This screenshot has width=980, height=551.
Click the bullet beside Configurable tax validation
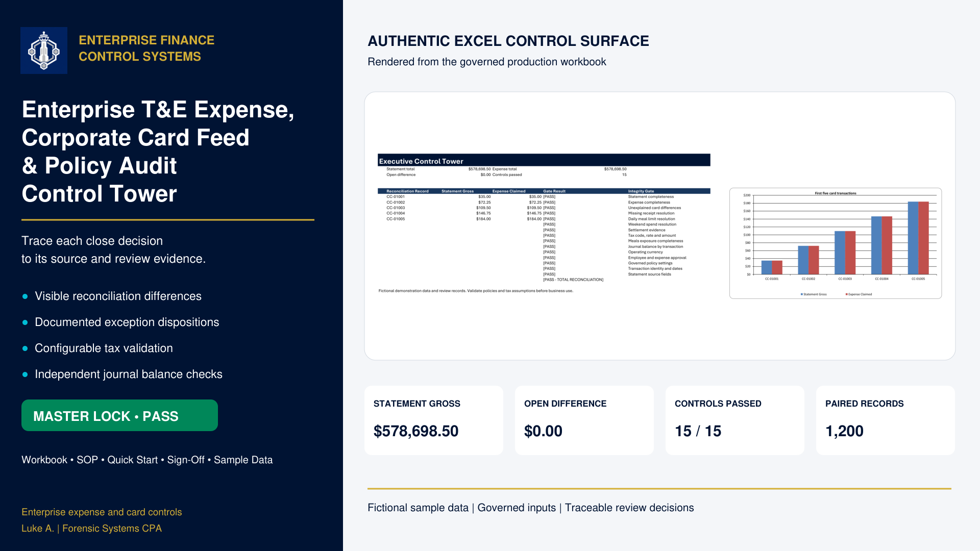25,348
